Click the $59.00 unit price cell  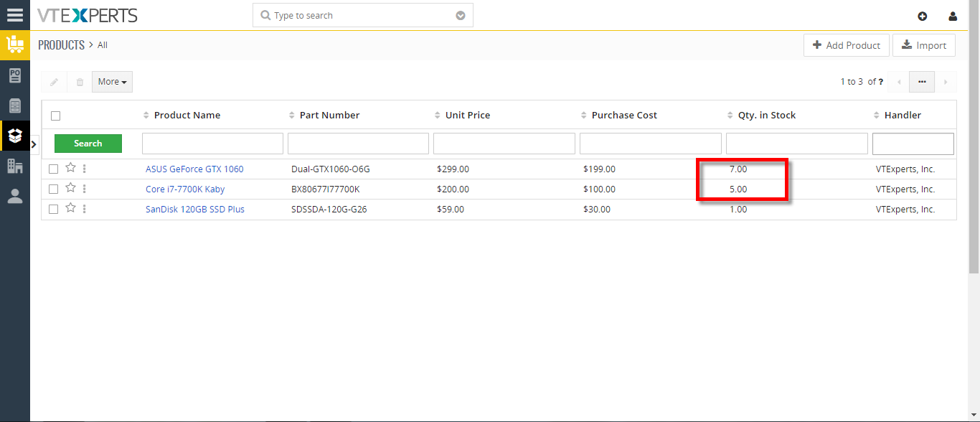(x=451, y=210)
